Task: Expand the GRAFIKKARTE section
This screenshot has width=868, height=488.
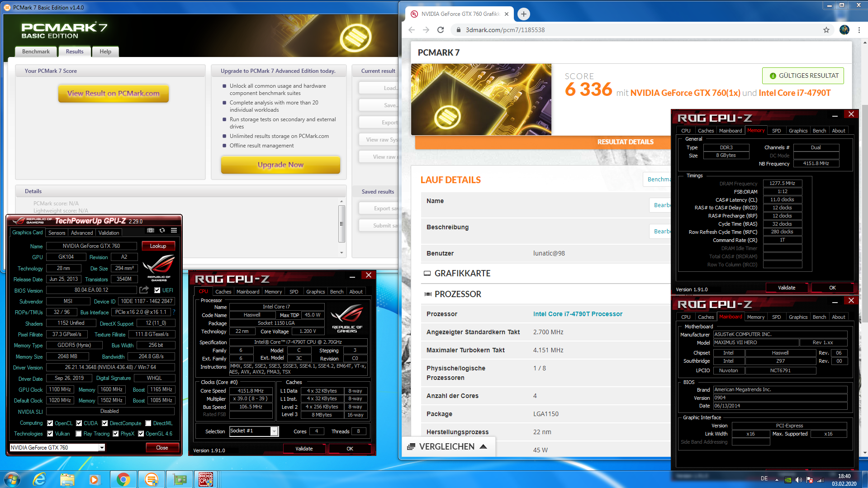Action: (x=462, y=273)
